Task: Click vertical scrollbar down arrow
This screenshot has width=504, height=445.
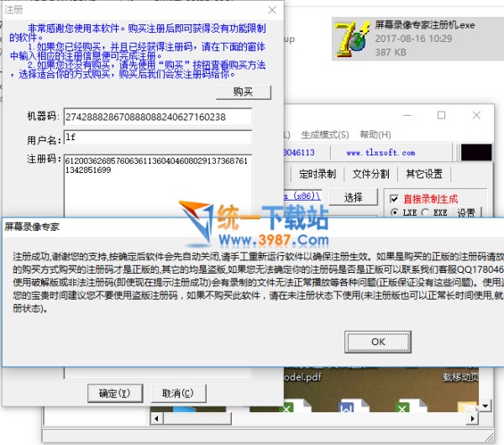Action: click(x=485, y=406)
